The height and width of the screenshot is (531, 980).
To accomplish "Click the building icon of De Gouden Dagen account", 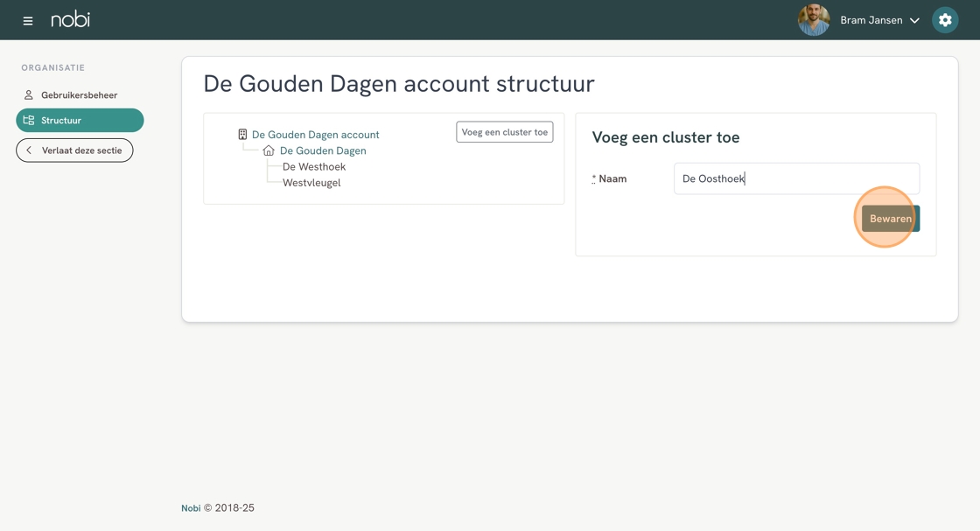I will 242,135.
